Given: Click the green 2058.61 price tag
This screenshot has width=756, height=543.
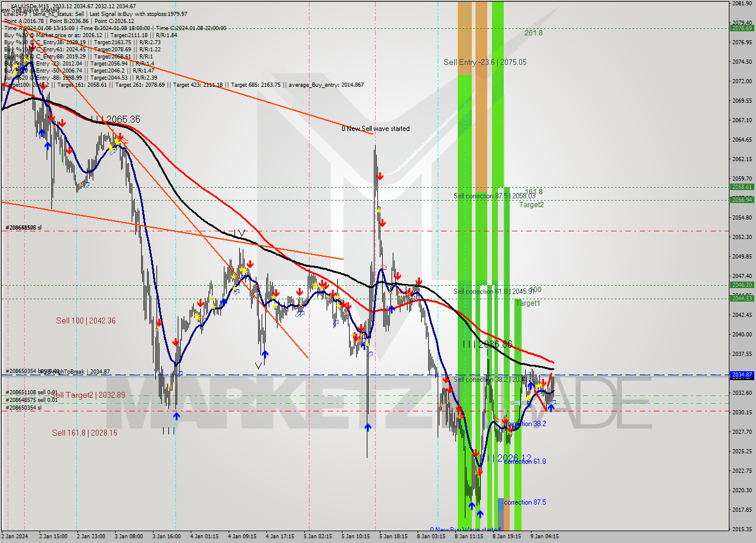Looking at the screenshot, I should 742,187.
